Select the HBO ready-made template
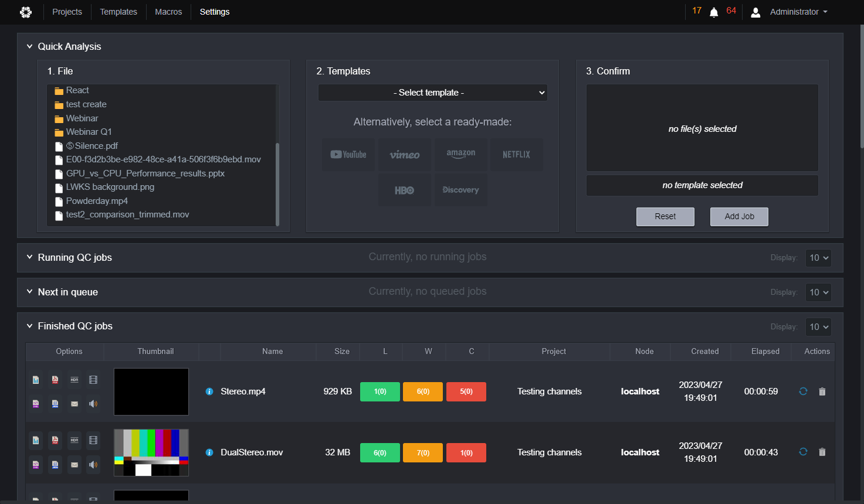 [405, 190]
